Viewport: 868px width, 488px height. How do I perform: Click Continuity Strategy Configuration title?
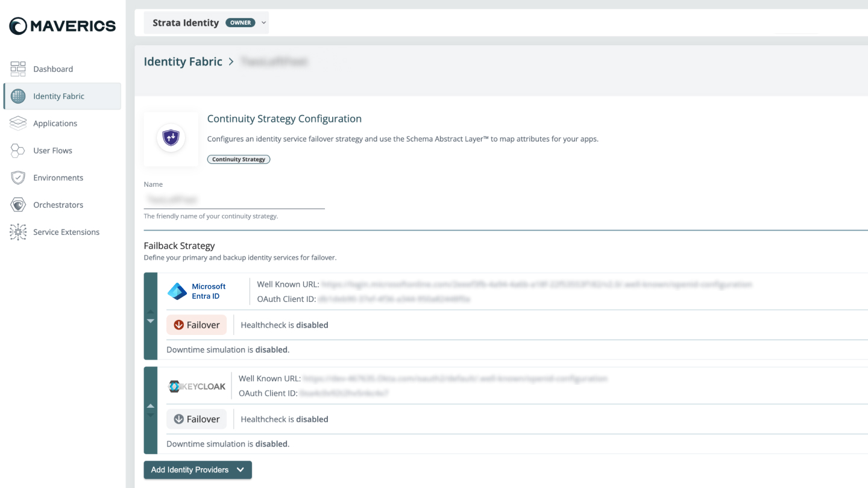[x=285, y=119]
